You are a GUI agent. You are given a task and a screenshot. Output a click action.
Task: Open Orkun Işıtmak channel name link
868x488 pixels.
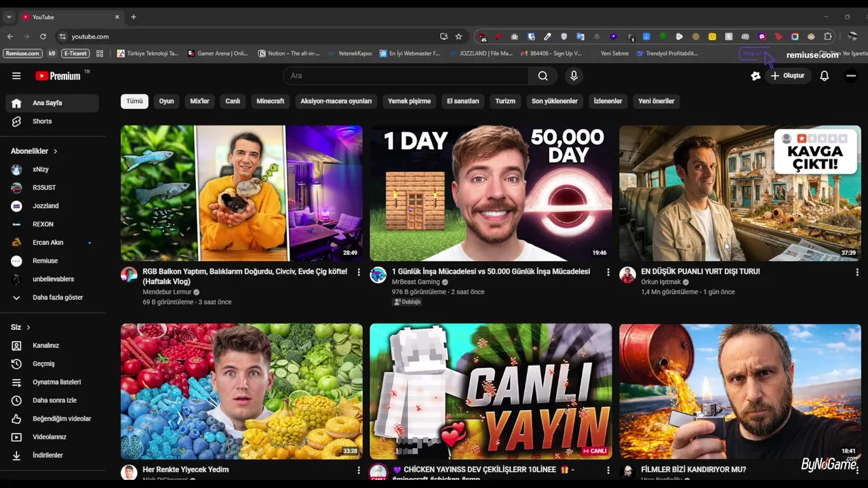660,282
